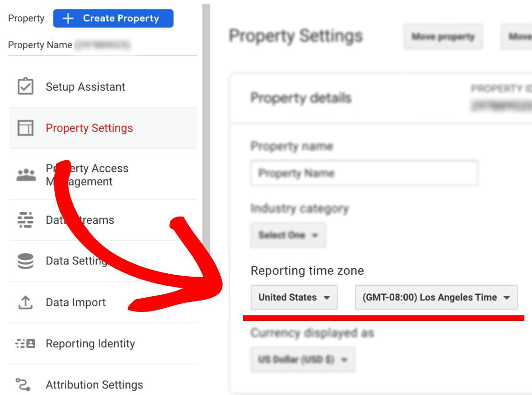This screenshot has height=395, width=532.
Task: Open the Los Angeles Time zone dropdown
Action: click(436, 297)
